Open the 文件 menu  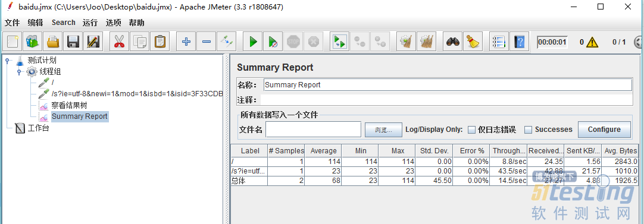pyautogui.click(x=12, y=23)
